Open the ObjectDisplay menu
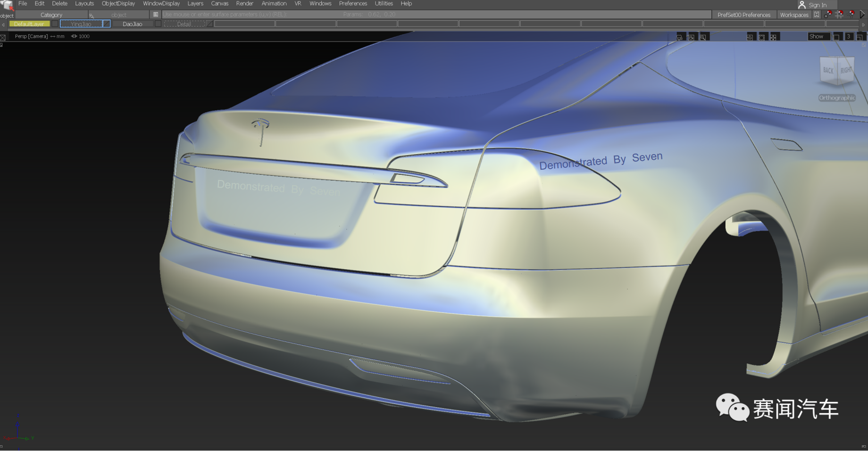Screen dimensions: 868x451 [118, 3]
